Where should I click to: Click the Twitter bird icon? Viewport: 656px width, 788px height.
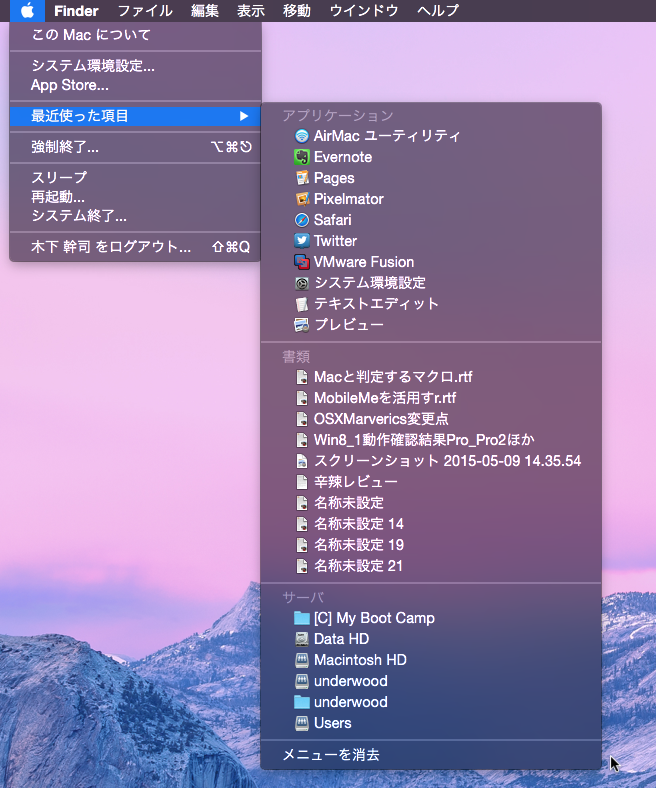coord(302,241)
